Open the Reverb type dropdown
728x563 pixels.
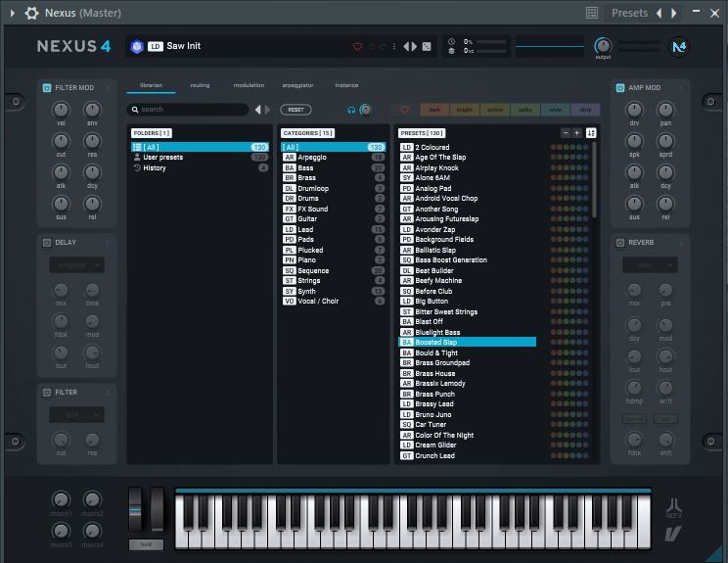(x=650, y=264)
